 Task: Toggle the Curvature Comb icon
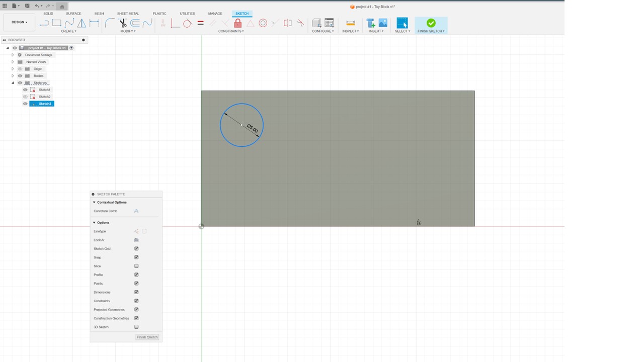tap(136, 211)
